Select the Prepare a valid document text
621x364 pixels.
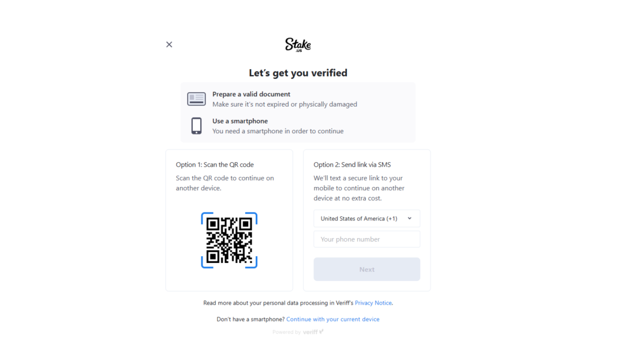251,94
